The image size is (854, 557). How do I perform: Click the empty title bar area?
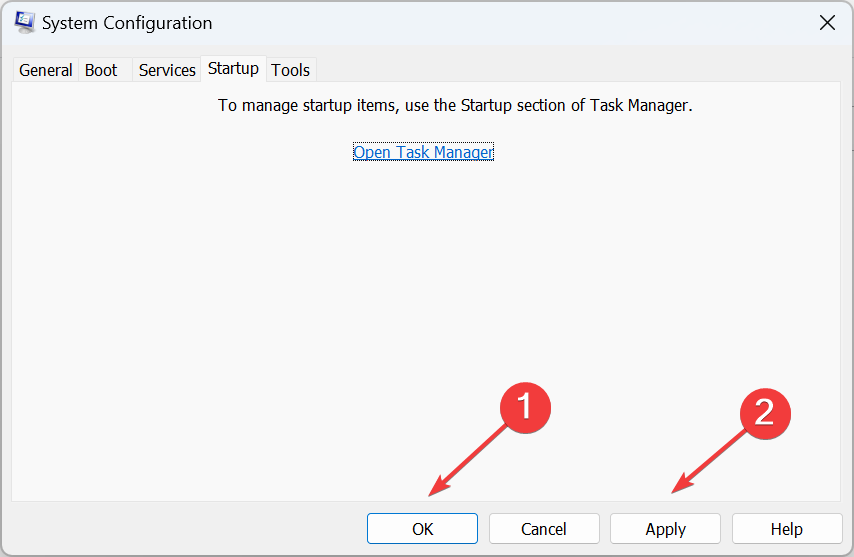(x=500, y=23)
